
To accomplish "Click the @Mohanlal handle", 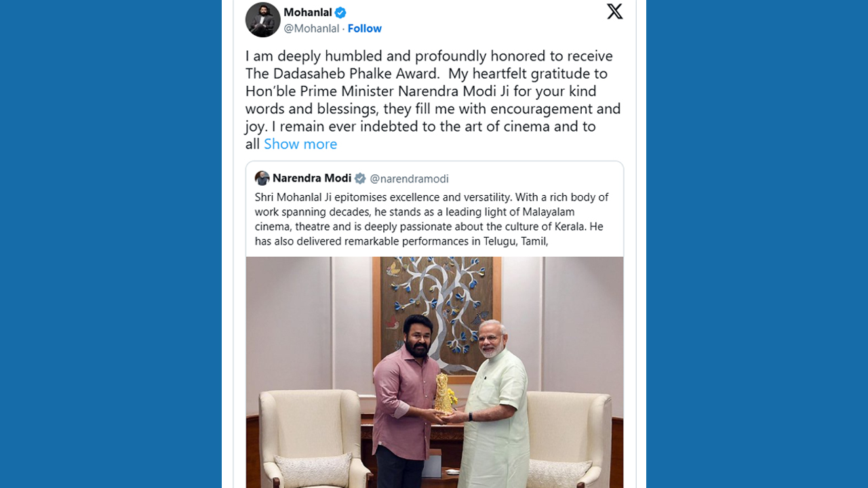I will pos(311,28).
